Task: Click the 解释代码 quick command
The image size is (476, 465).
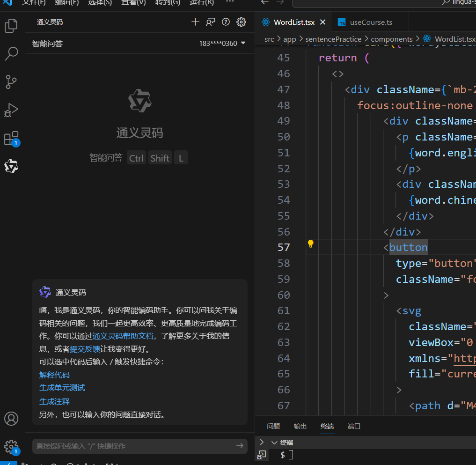Action: (x=54, y=375)
